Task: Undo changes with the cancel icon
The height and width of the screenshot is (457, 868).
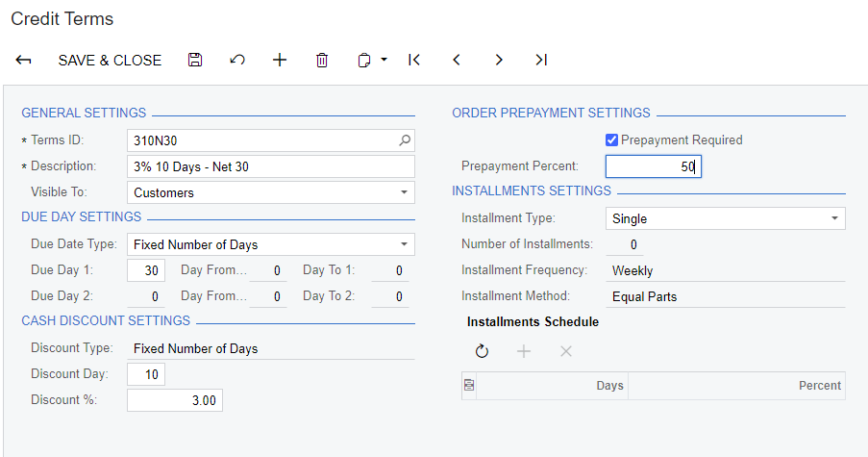Action: (237, 60)
